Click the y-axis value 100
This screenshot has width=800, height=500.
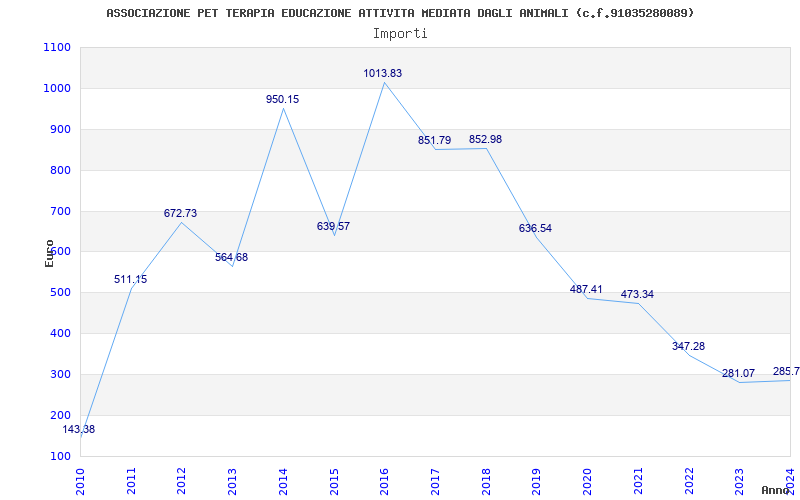[60, 456]
